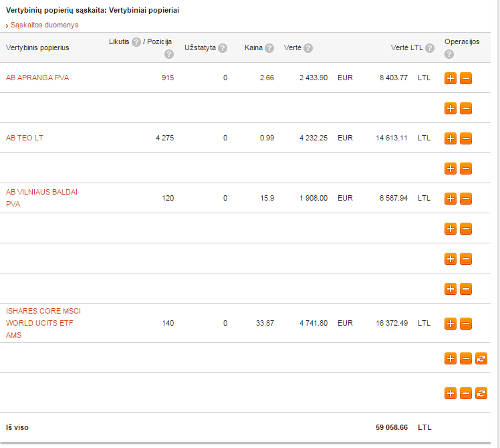This screenshot has width=500, height=448.
Task: Select VILNIAUS BALDAI value 1 908.00
Action: (314, 198)
